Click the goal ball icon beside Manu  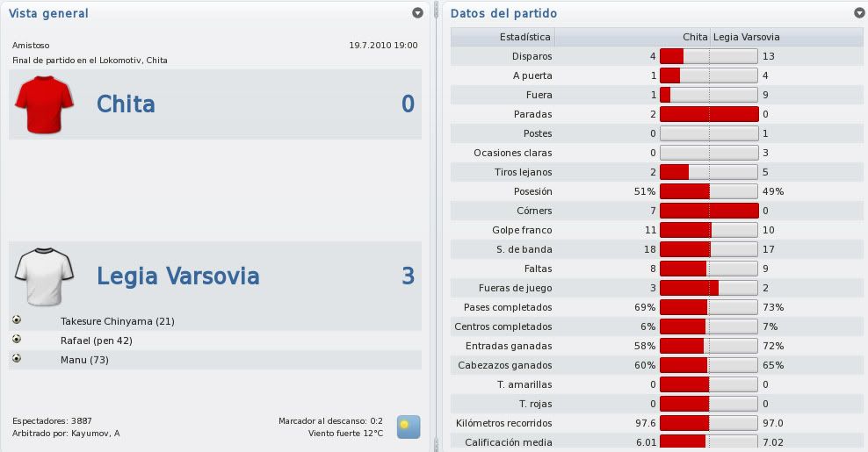(17, 358)
